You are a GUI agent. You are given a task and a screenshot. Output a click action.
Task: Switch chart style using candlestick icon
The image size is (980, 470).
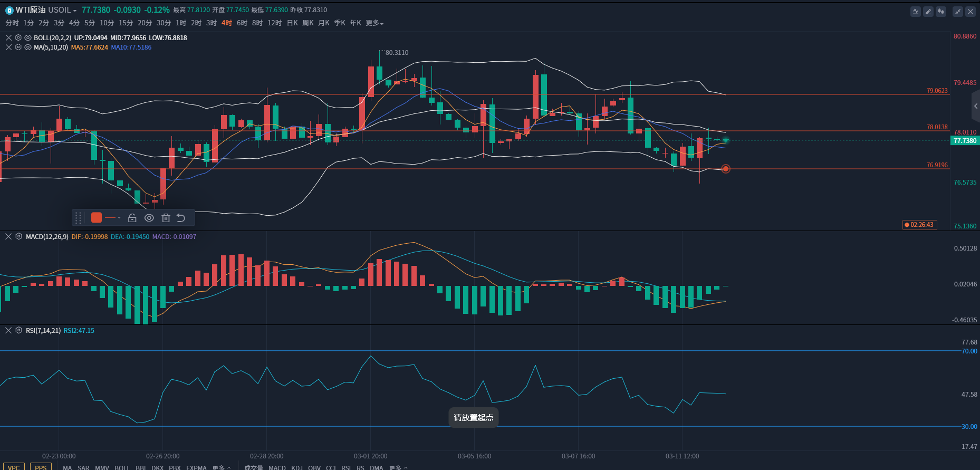(x=941, y=12)
